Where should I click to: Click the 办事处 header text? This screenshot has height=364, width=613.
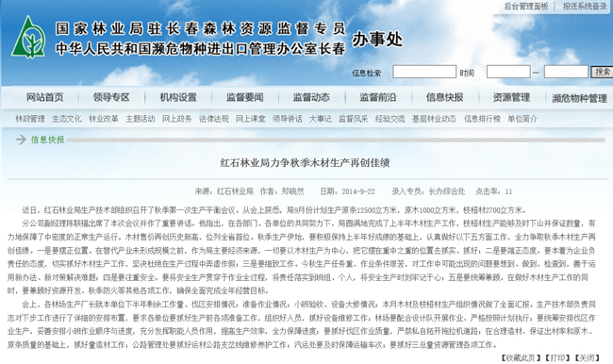coord(377,39)
